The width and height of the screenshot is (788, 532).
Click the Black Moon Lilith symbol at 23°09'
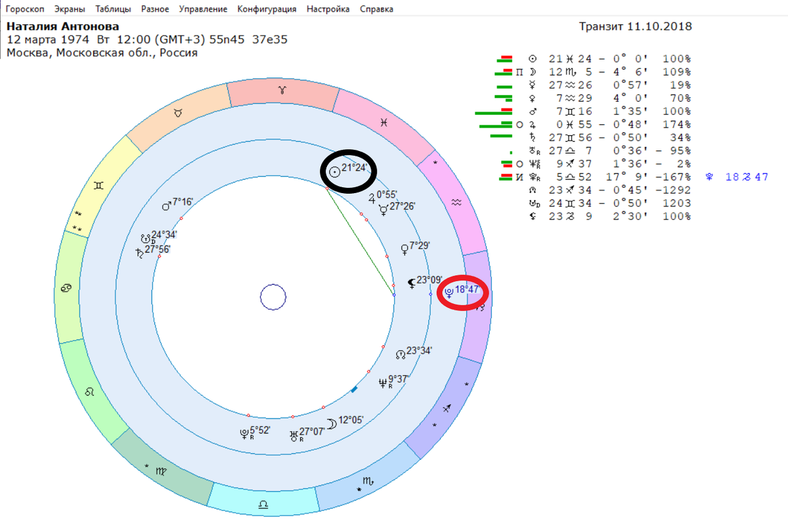pyautogui.click(x=411, y=282)
